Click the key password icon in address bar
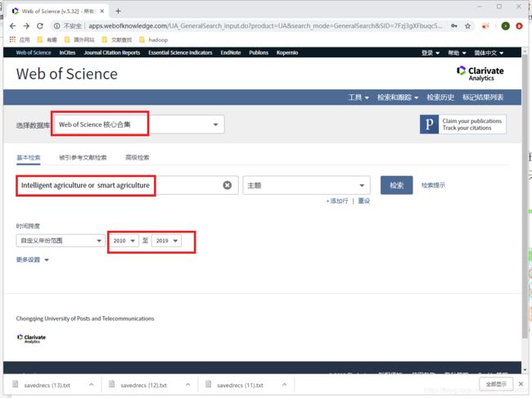The width and height of the screenshot is (532, 398). [454, 26]
